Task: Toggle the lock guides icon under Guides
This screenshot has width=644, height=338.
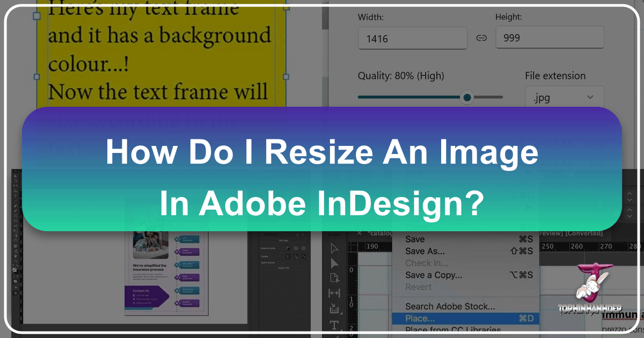Action: pyautogui.click(x=295, y=256)
